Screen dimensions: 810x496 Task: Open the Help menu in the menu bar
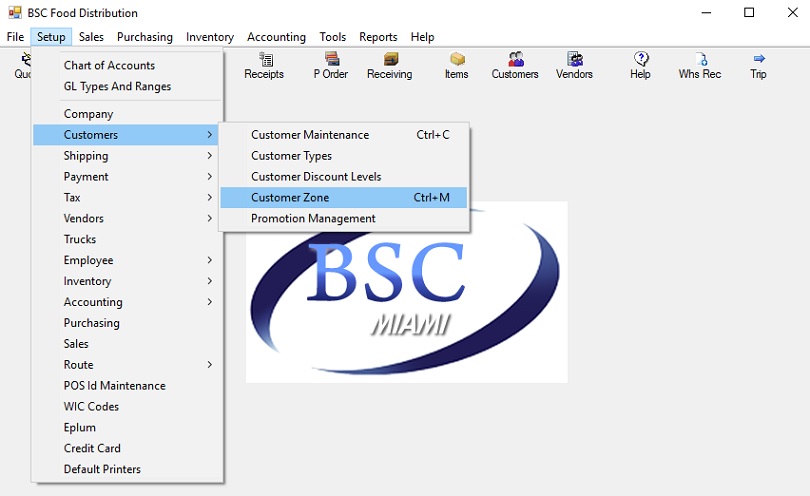pos(423,37)
